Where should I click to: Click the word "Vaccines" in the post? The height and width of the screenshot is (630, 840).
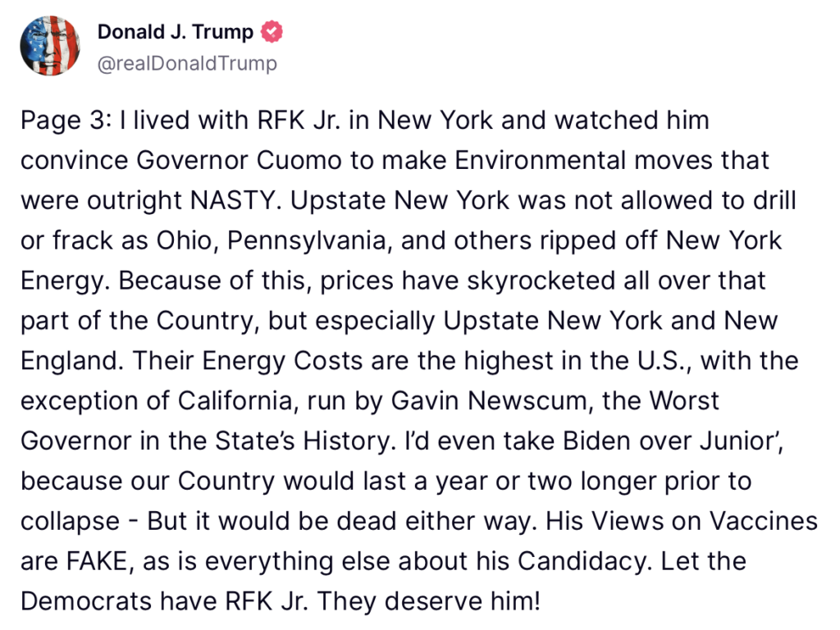pos(764,521)
